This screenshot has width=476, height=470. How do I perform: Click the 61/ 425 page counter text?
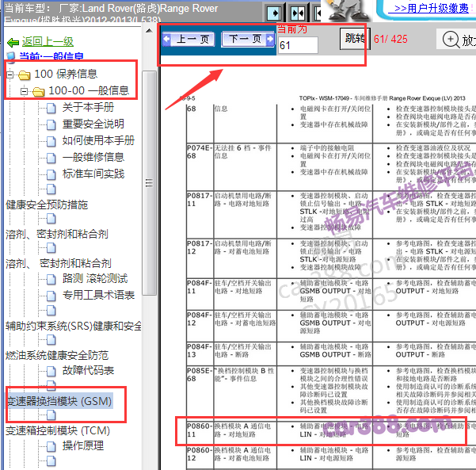point(390,39)
